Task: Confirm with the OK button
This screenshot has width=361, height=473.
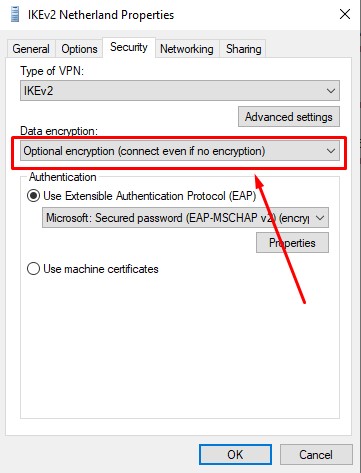Action: pyautogui.click(x=235, y=454)
